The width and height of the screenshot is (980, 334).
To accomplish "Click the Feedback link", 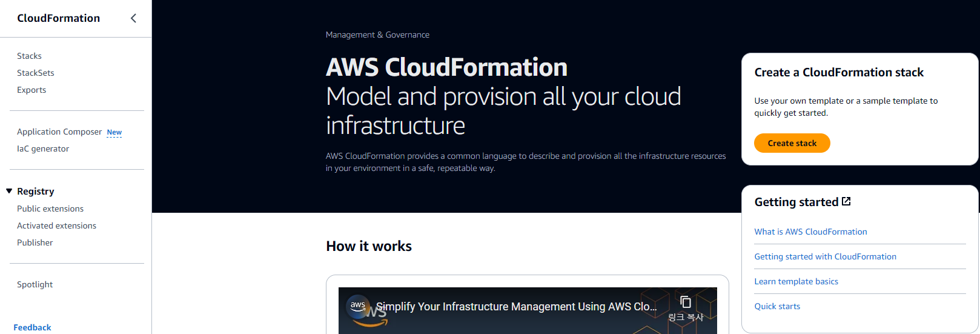I will tap(32, 327).
